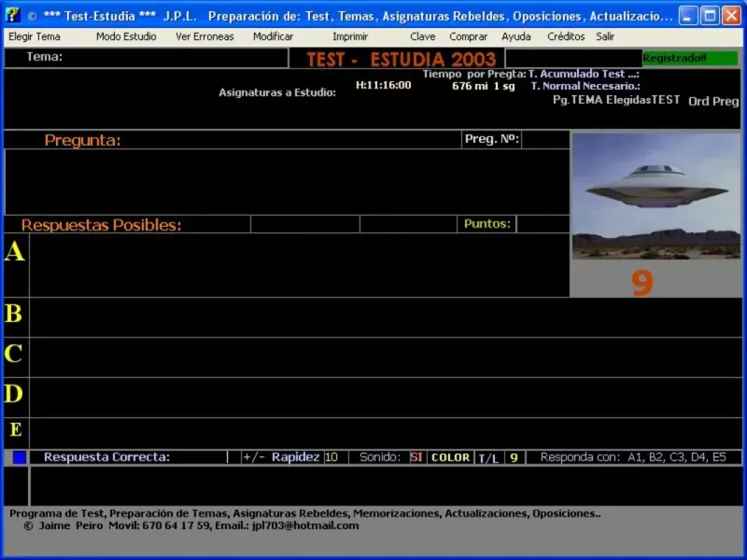Open the Ayuda menu
The height and width of the screenshot is (560, 747).
tap(516, 36)
